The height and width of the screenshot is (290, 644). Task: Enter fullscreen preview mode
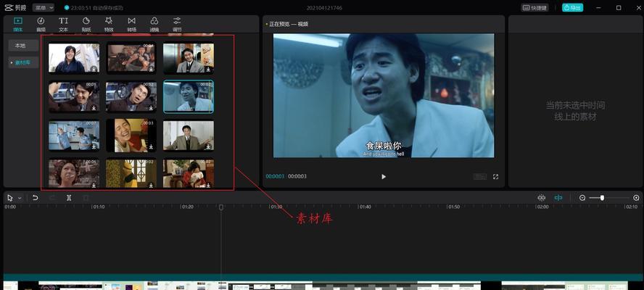[495, 177]
